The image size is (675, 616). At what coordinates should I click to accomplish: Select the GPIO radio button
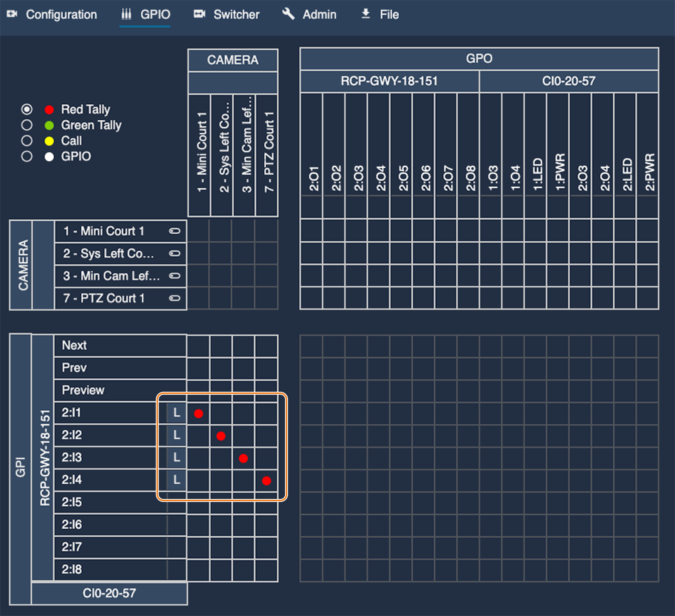(27, 156)
